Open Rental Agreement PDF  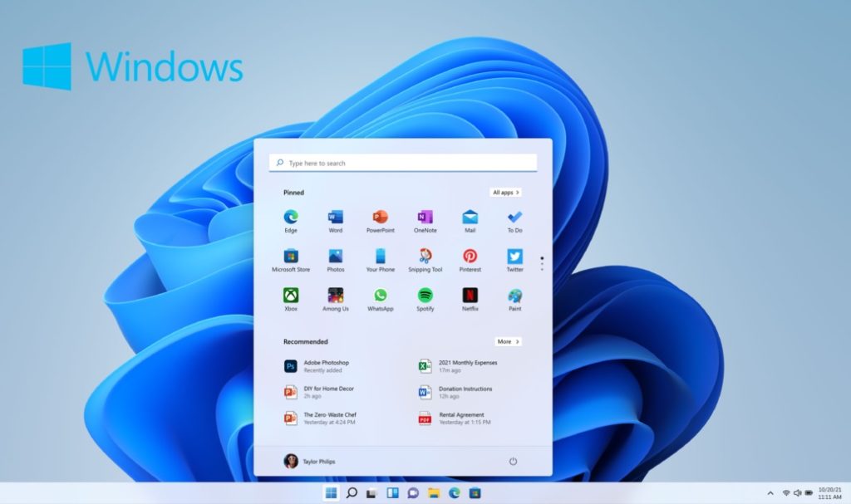coord(455,418)
